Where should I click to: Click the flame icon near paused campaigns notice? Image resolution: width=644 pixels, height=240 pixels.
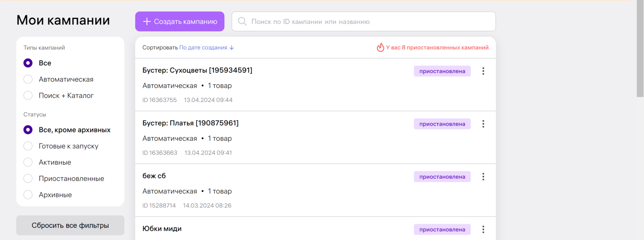pos(380,47)
